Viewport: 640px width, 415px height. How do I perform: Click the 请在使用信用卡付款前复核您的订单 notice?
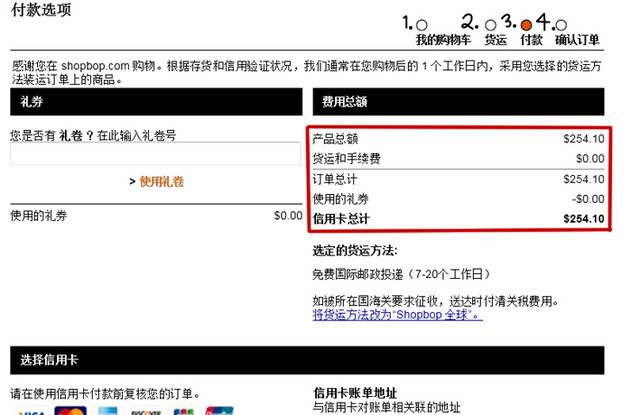pos(106,394)
